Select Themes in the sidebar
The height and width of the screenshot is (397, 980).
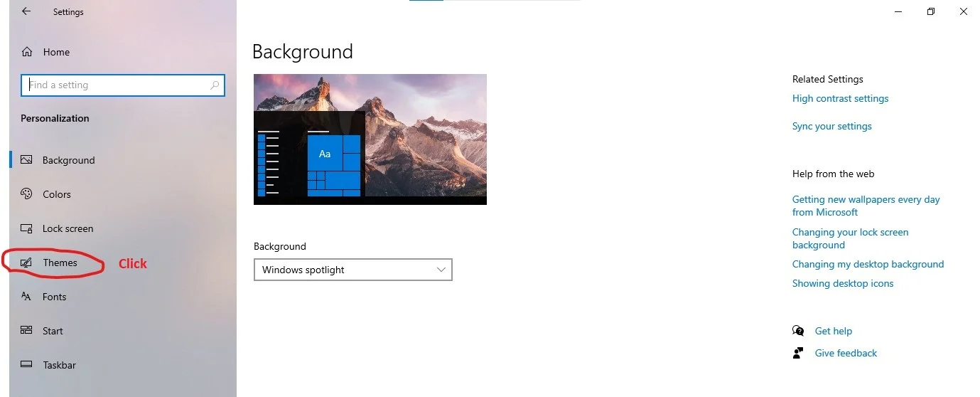tap(123, 263)
